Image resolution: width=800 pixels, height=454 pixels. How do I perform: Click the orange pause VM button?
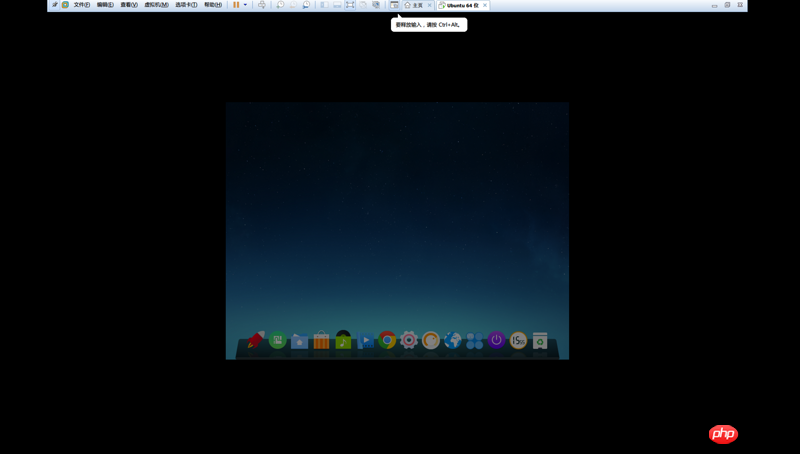pyautogui.click(x=236, y=5)
